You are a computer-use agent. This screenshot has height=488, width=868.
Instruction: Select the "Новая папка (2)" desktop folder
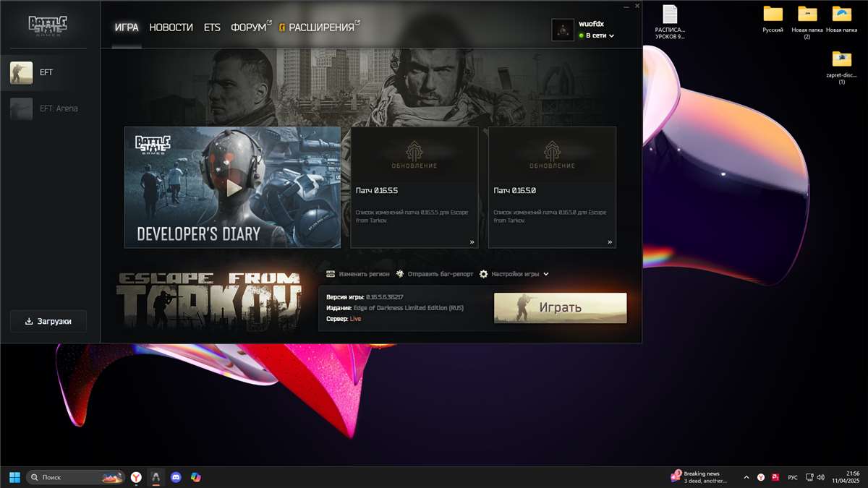[807, 22]
